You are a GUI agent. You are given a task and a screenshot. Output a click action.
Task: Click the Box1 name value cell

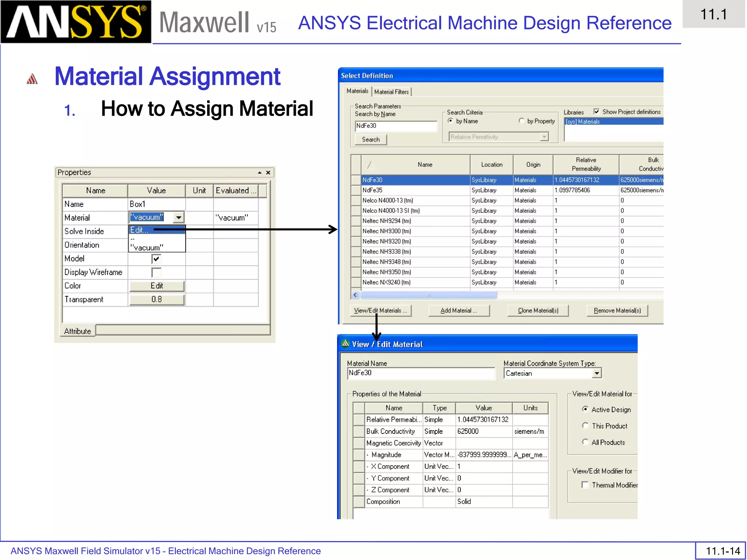156,204
